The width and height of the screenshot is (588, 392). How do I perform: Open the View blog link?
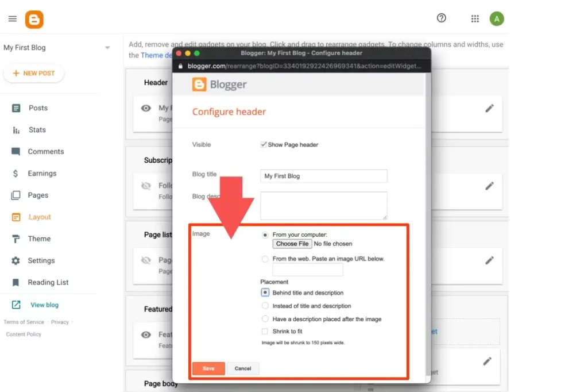pyautogui.click(x=45, y=305)
